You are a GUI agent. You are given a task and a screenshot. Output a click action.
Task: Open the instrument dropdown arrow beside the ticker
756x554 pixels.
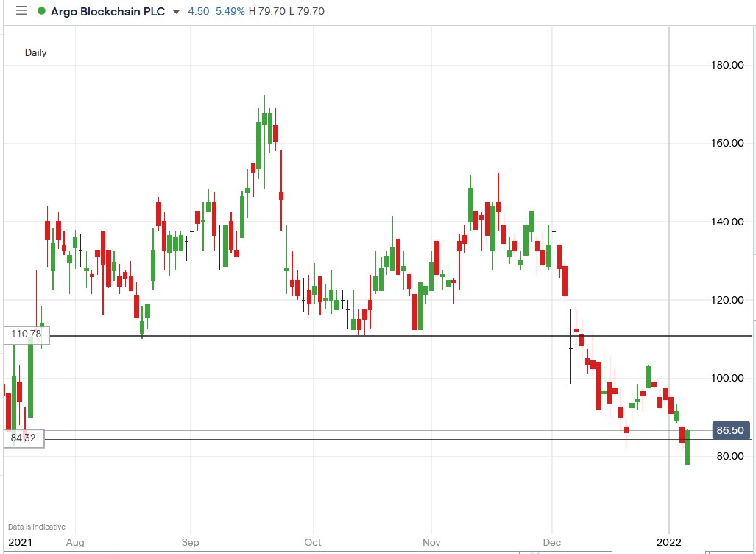click(x=174, y=12)
